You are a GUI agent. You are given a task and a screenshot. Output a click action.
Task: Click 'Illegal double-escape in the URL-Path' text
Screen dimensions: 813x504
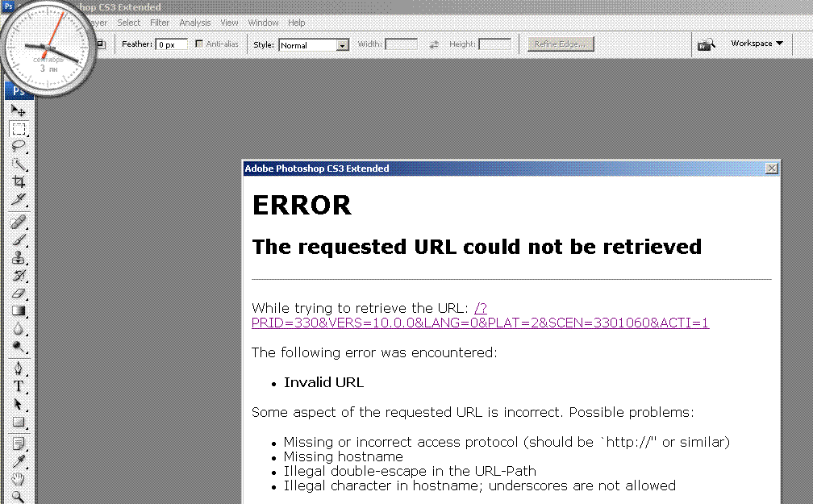[x=410, y=471]
